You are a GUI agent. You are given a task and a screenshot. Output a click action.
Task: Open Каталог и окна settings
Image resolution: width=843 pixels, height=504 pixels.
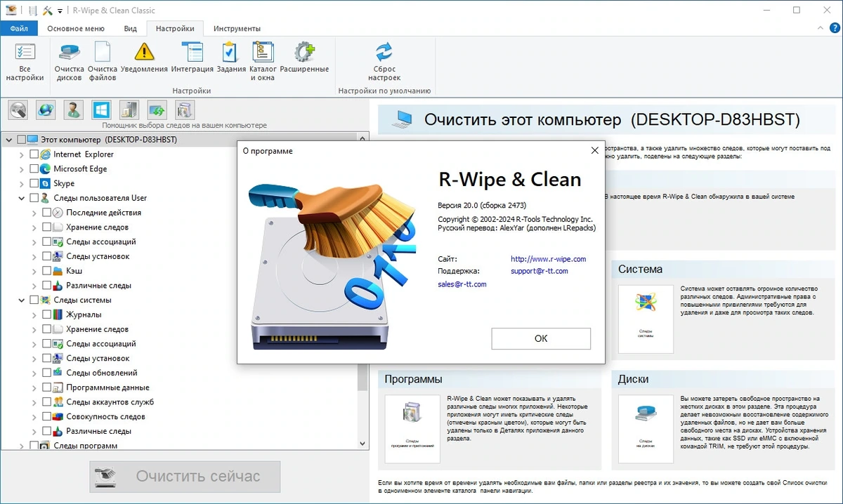[263, 61]
